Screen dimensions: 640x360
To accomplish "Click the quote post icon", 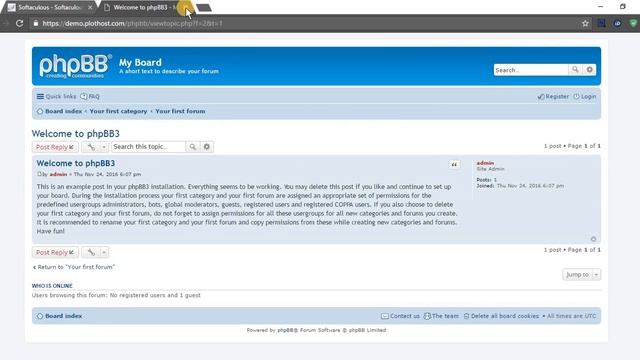I will pos(454,164).
